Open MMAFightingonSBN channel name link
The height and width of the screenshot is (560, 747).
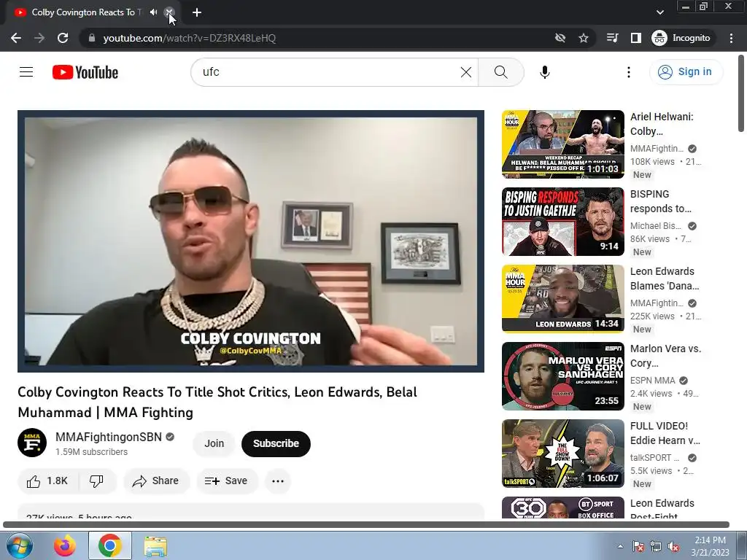pyautogui.click(x=109, y=437)
